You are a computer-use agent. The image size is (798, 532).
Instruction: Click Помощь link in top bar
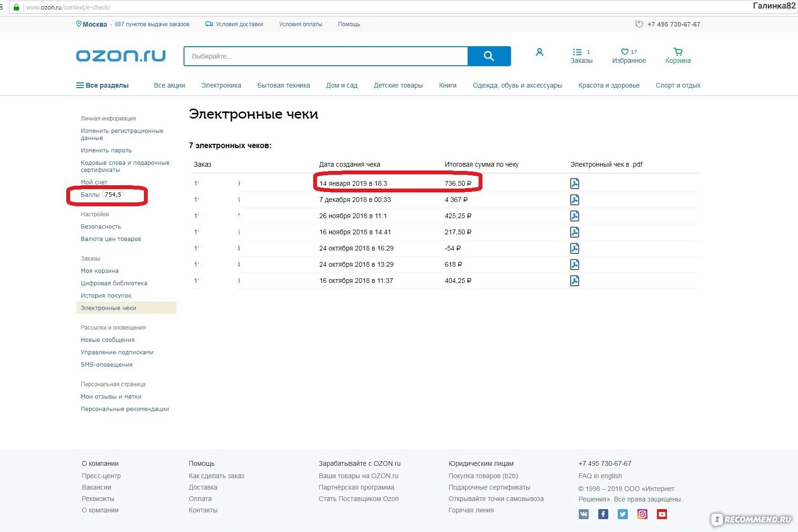[349, 24]
